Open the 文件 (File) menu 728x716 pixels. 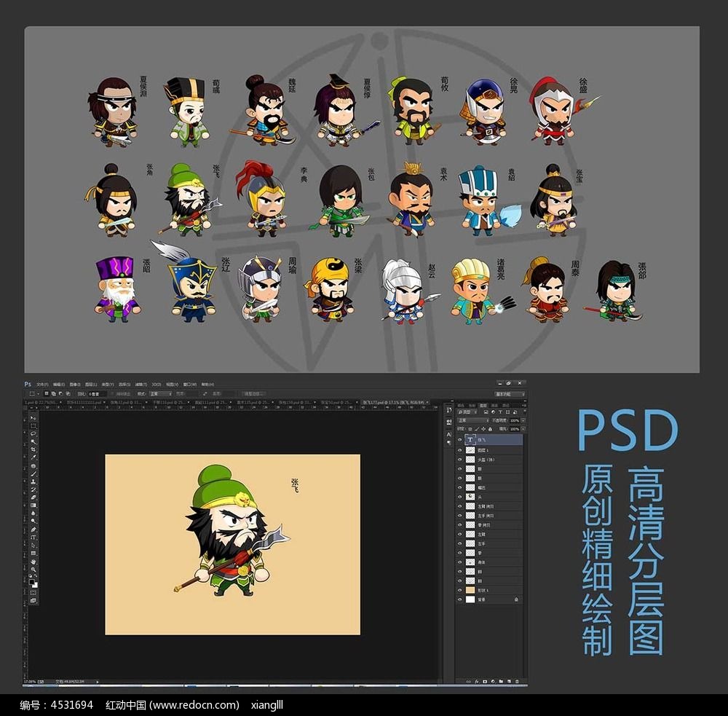[x=42, y=385]
